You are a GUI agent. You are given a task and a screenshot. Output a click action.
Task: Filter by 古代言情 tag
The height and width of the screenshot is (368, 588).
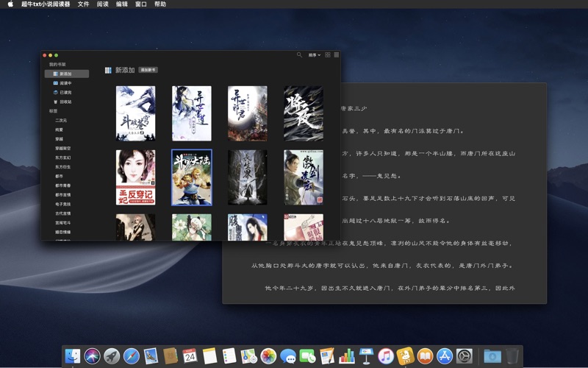coord(63,213)
